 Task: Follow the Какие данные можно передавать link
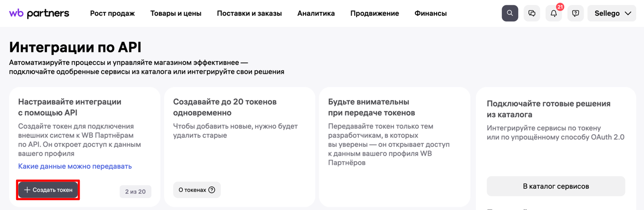tap(75, 166)
